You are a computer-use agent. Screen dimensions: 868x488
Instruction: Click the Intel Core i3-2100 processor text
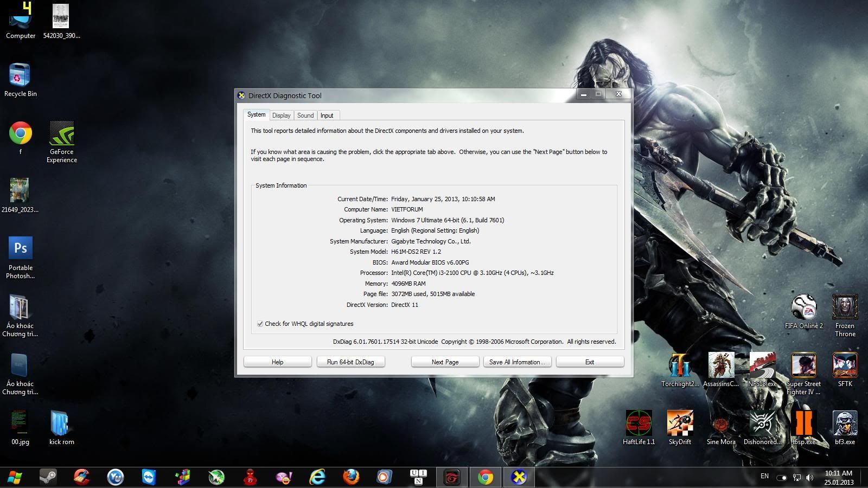[x=473, y=273]
